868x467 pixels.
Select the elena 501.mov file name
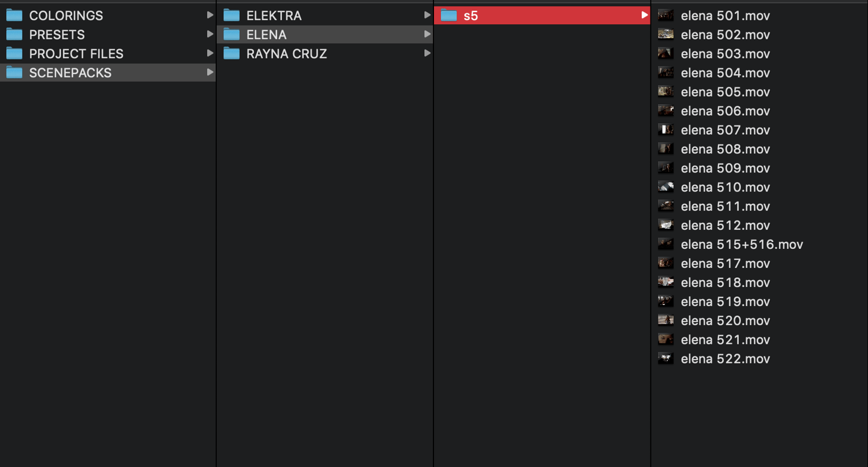(x=725, y=16)
